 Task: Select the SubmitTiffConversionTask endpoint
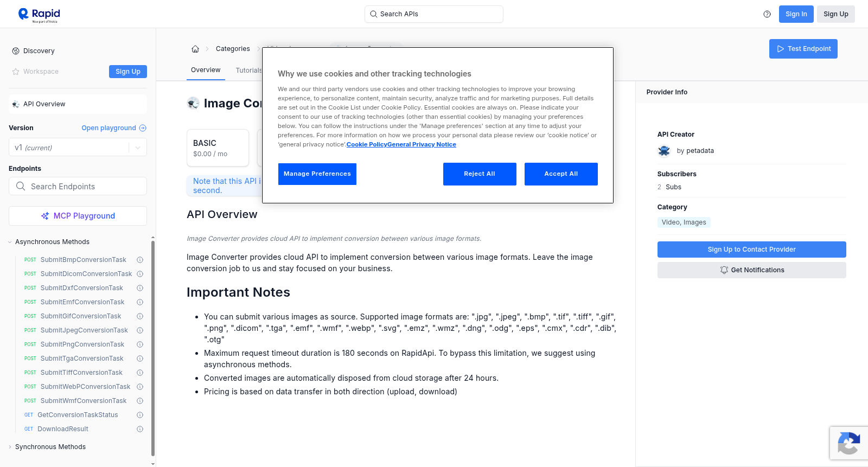click(x=81, y=373)
